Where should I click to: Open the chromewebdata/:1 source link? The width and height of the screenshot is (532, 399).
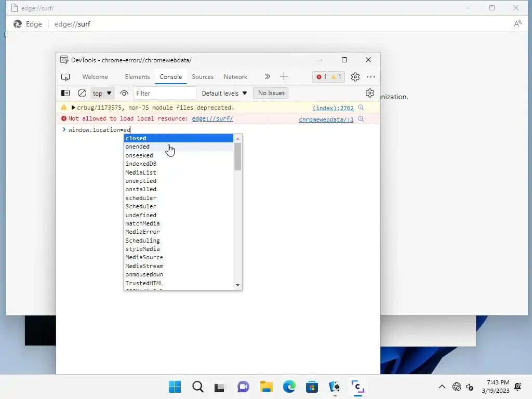click(326, 119)
